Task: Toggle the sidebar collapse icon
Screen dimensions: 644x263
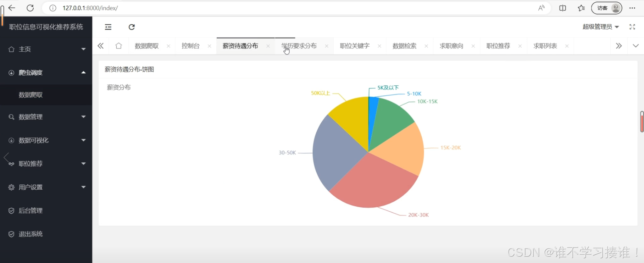Action: [108, 27]
